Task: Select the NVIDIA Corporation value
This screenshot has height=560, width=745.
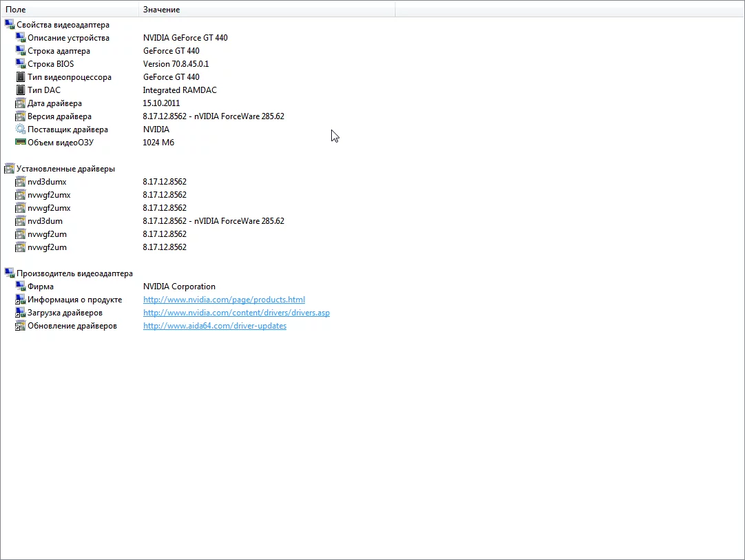Action: [179, 286]
